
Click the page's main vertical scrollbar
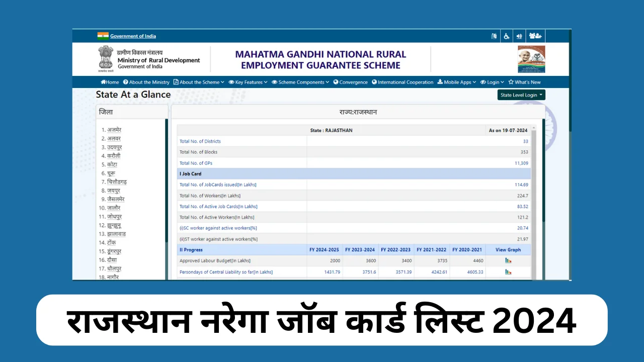[570, 154]
